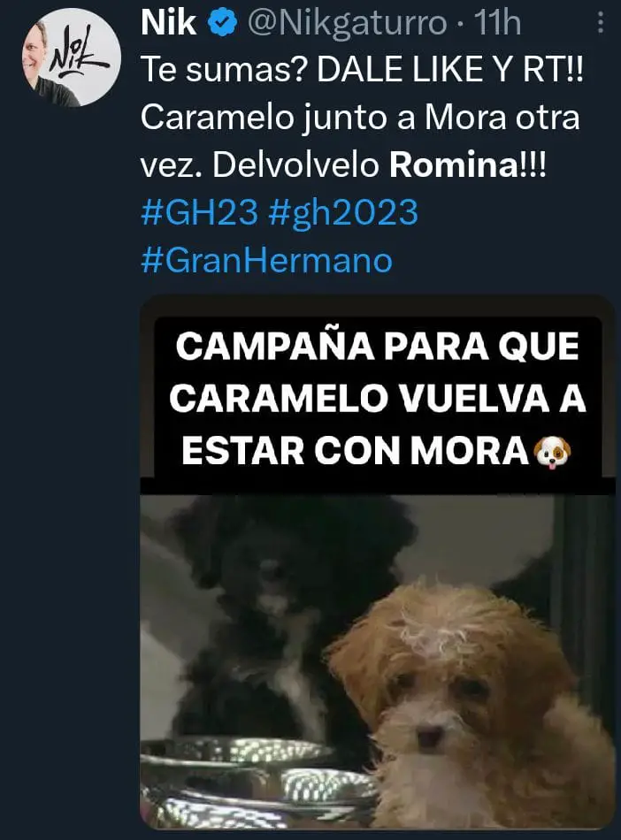The width and height of the screenshot is (621, 840).
Task: Click the caption line 'CARAMELO VUELVA A'
Action: click(378, 399)
